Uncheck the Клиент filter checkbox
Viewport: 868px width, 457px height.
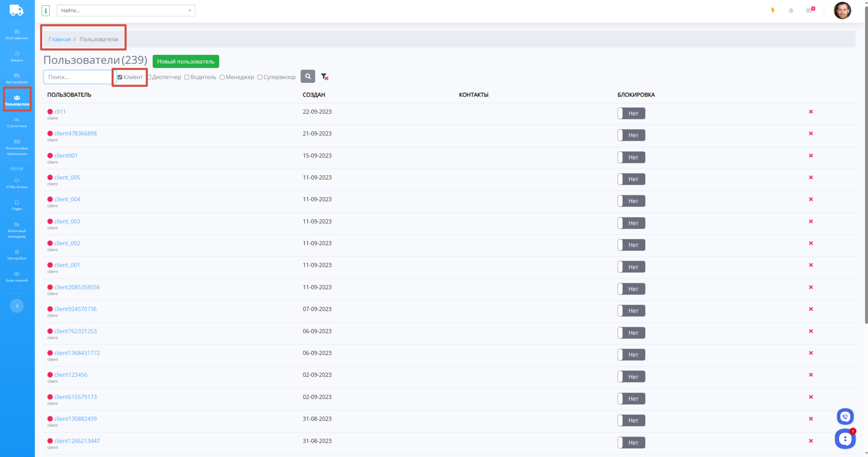click(120, 77)
